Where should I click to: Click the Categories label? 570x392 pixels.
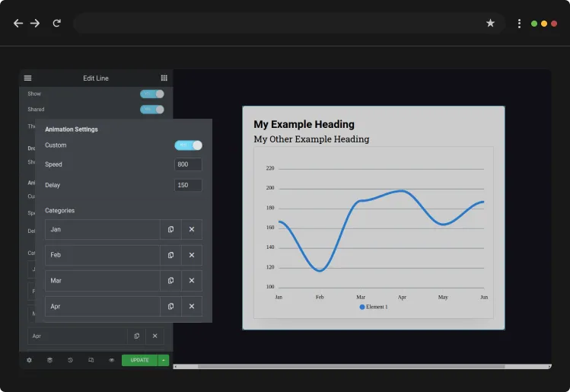[x=59, y=211]
